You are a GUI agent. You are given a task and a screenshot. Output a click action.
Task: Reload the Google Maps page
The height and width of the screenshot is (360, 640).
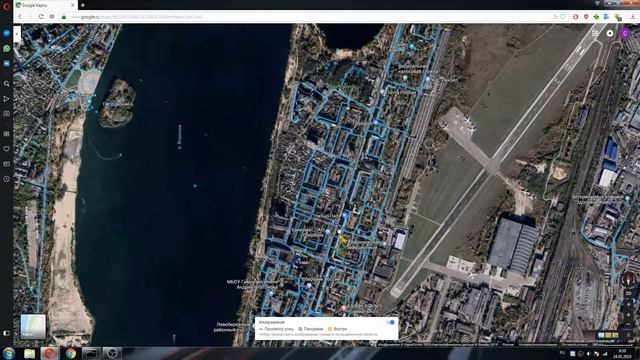click(x=41, y=17)
